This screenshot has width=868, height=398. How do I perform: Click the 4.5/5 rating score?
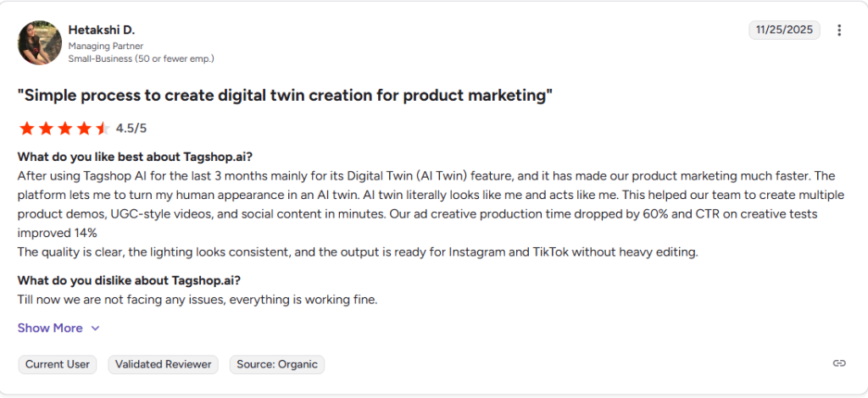[131, 129]
